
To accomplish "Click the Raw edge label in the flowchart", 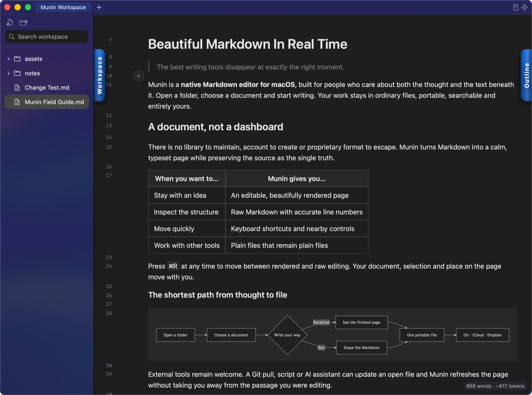I will tap(321, 348).
